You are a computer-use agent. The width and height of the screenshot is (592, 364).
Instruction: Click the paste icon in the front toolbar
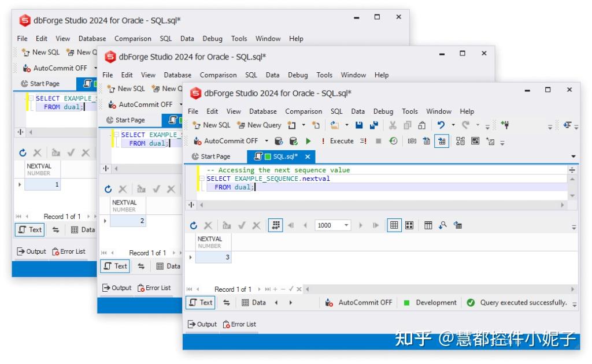click(421, 125)
